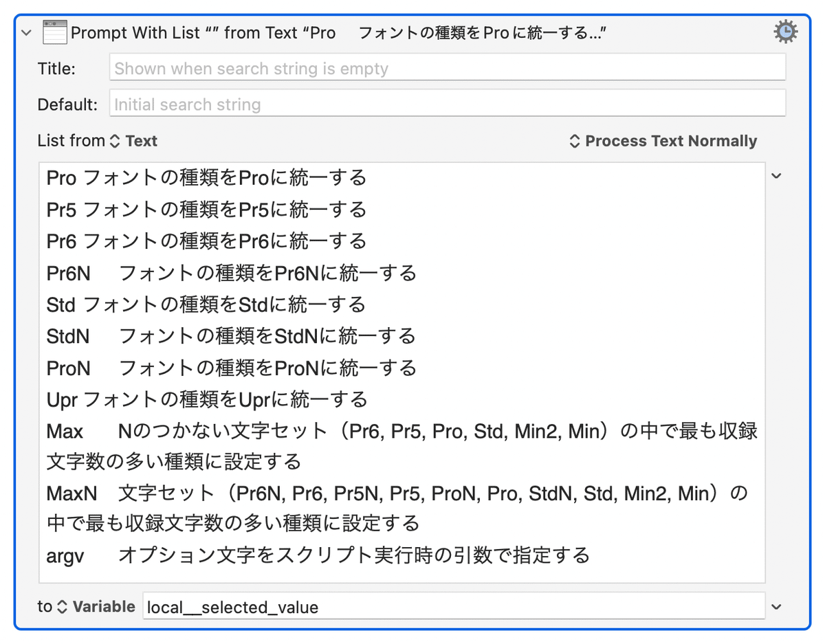
Task: Click the Default search string field
Action: [447, 104]
